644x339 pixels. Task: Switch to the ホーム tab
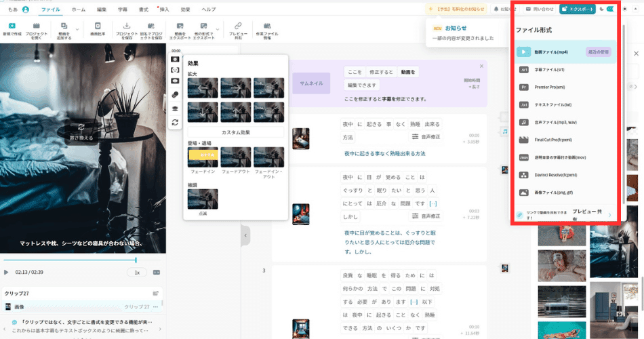pos(79,9)
